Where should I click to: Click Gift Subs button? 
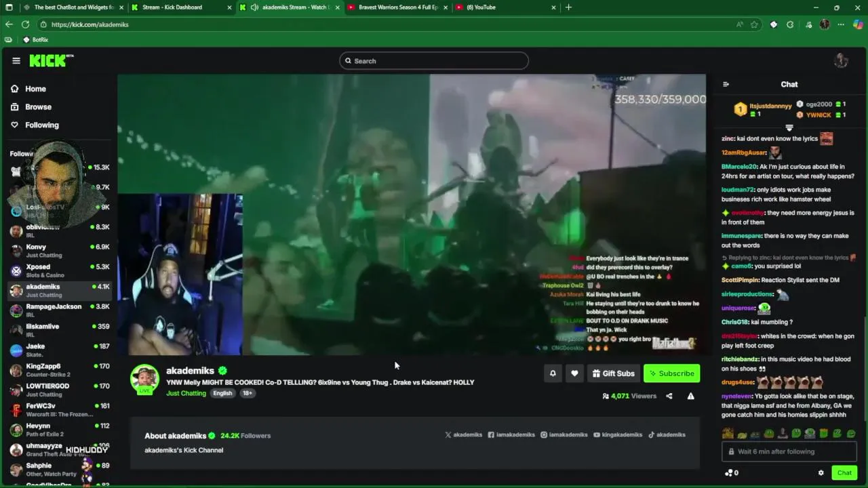[x=613, y=373]
